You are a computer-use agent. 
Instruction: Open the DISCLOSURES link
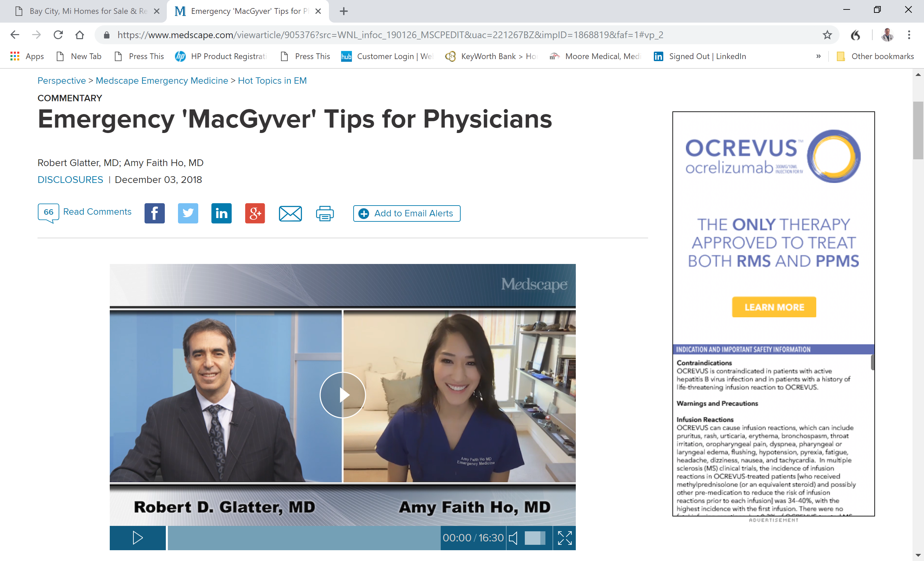70,180
